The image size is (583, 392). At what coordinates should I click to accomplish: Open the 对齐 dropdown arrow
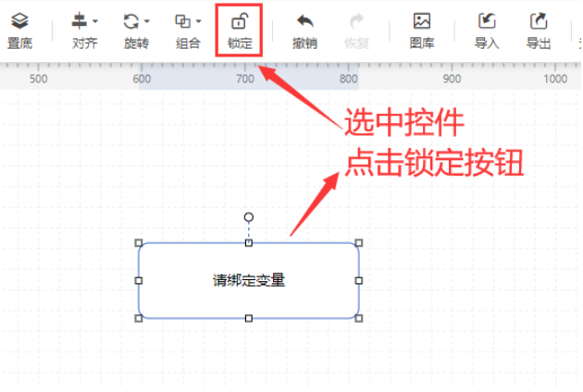95,21
